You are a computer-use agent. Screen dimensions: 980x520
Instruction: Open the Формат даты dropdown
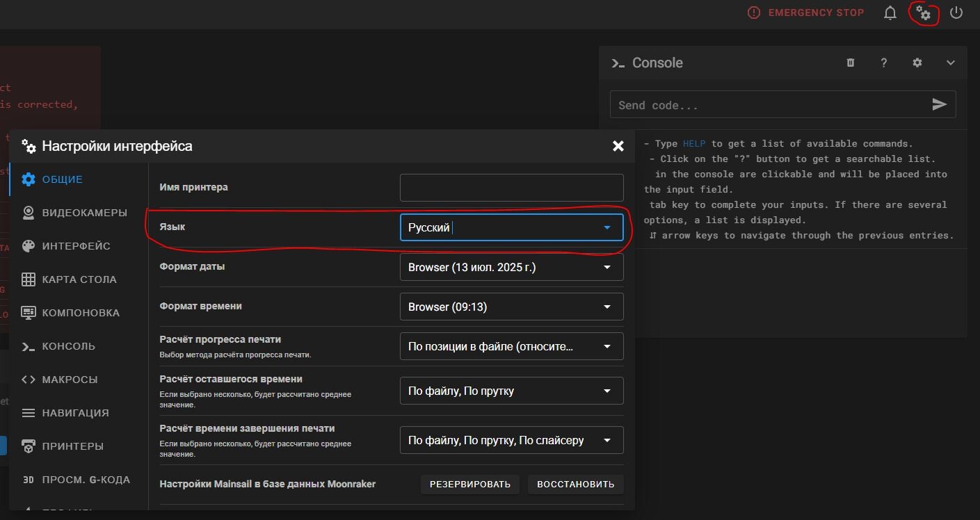511,267
